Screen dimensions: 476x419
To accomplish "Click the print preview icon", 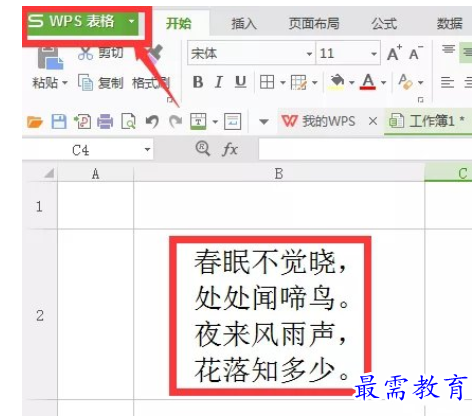I will point(128,121).
